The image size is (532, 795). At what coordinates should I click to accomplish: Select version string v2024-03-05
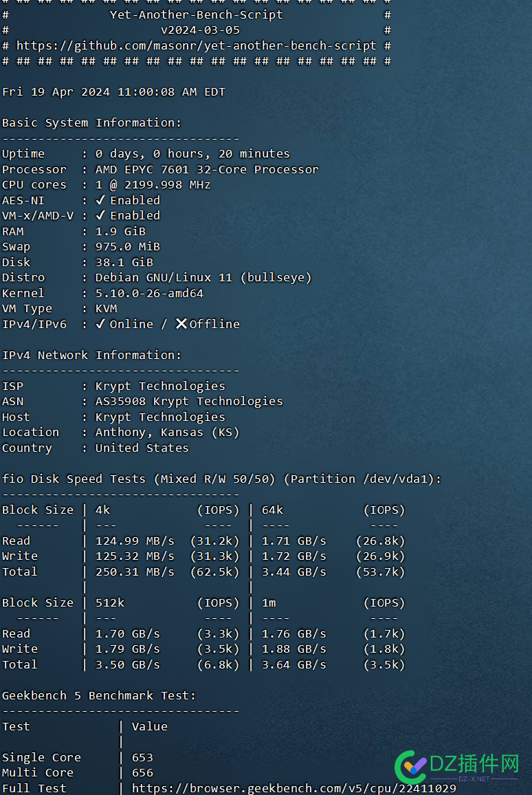200,30
